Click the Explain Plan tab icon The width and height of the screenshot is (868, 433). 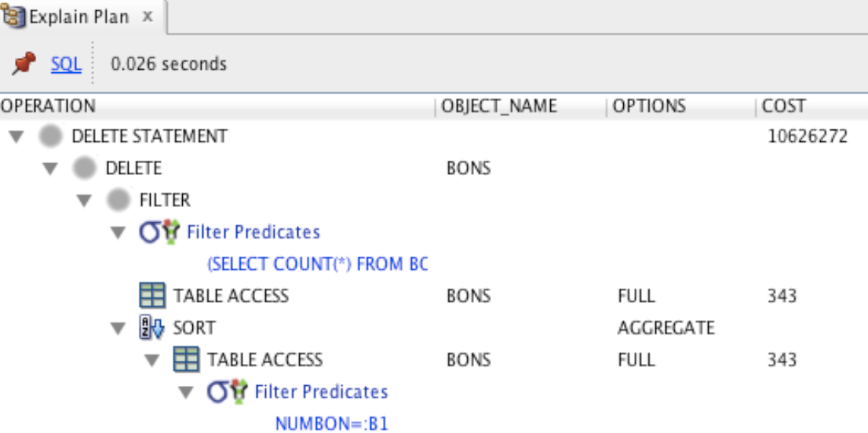[x=13, y=16]
